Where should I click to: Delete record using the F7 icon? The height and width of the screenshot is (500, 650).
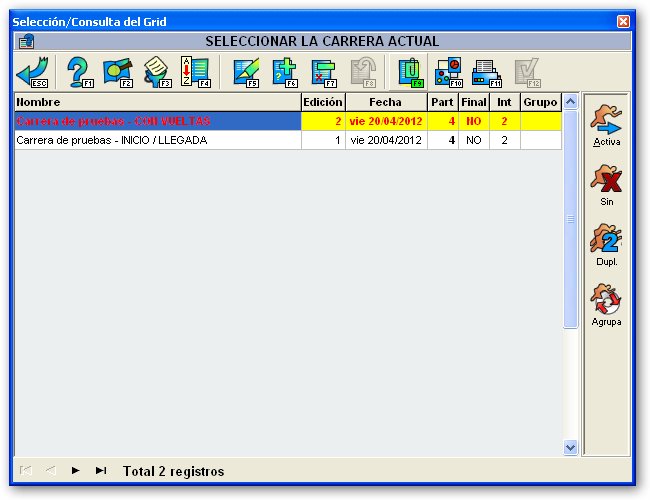324,73
